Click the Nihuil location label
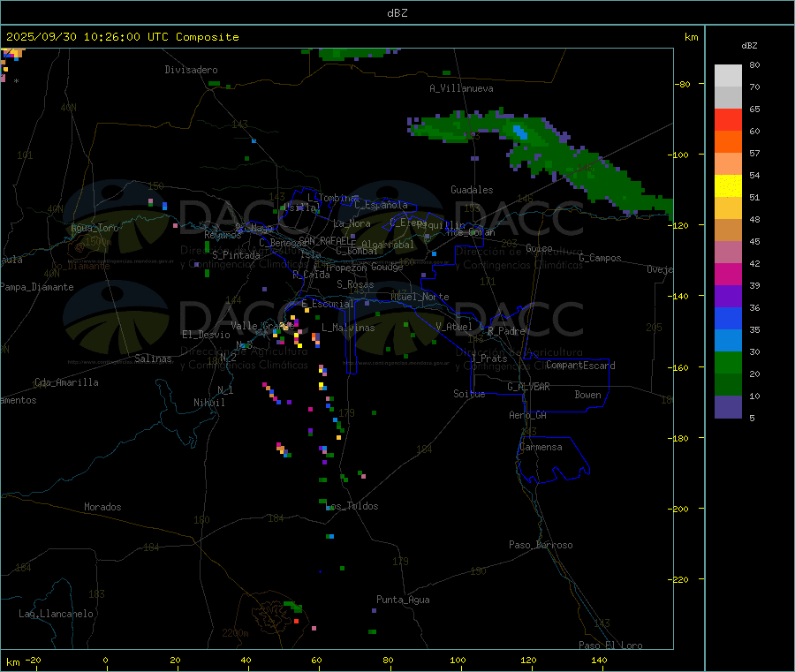Viewport: 795px width, 672px height. (208, 403)
